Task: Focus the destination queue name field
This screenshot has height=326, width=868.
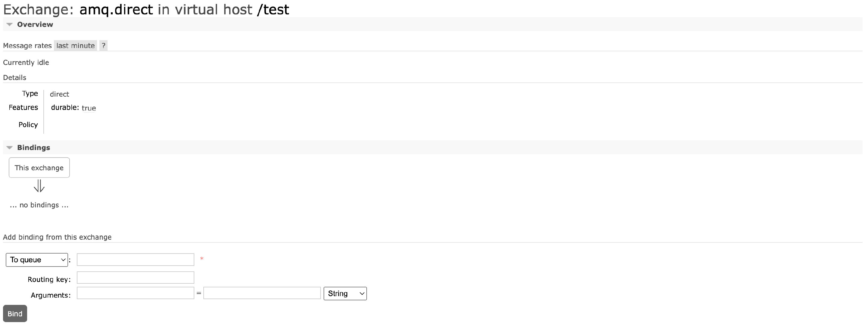Action: click(x=136, y=260)
